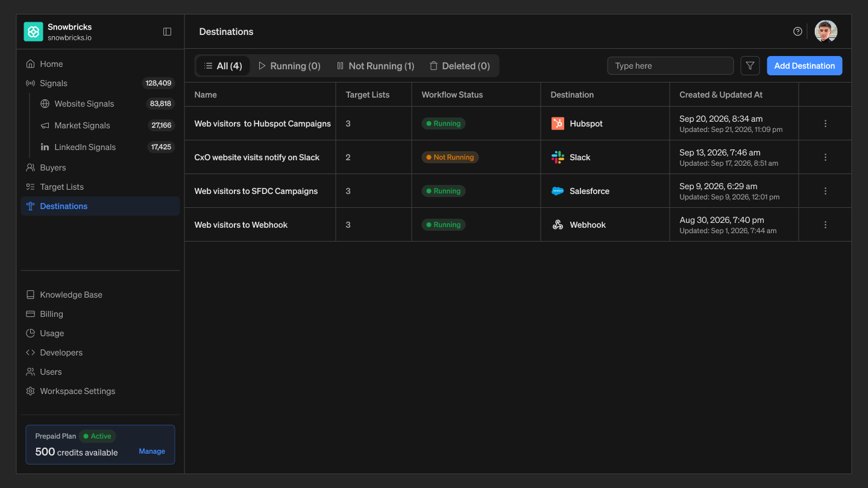Image resolution: width=868 pixels, height=488 pixels.
Task: Select the All (4) tab
Action: coord(223,66)
